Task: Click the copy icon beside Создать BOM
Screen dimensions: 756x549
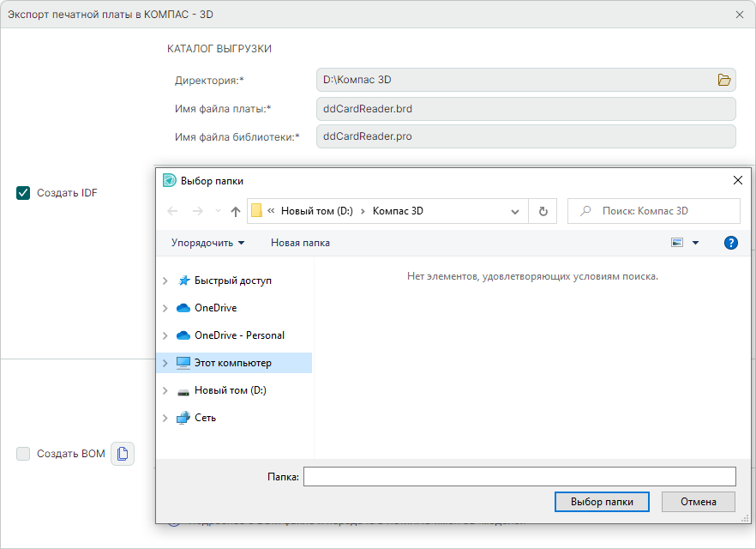Action: tap(123, 454)
